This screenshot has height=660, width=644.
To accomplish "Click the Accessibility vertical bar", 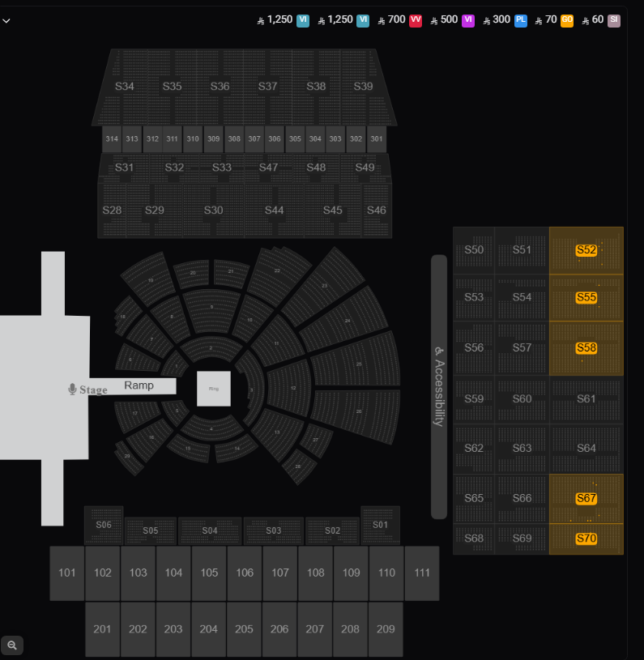I will (x=438, y=387).
